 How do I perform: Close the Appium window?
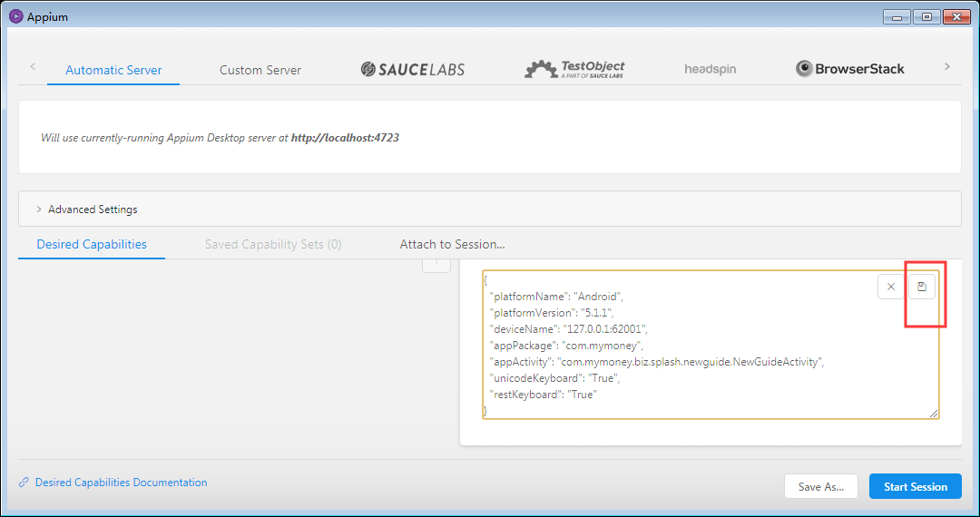[956, 17]
